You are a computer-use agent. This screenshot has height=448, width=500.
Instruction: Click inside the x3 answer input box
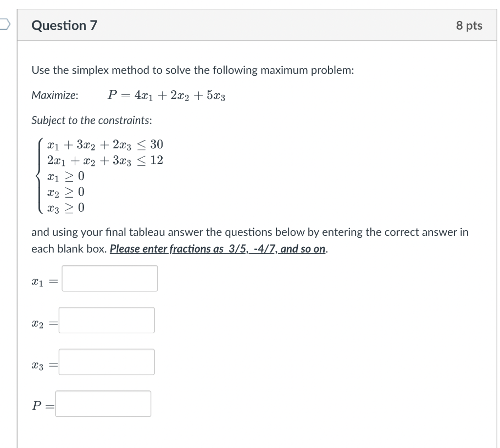click(x=106, y=362)
